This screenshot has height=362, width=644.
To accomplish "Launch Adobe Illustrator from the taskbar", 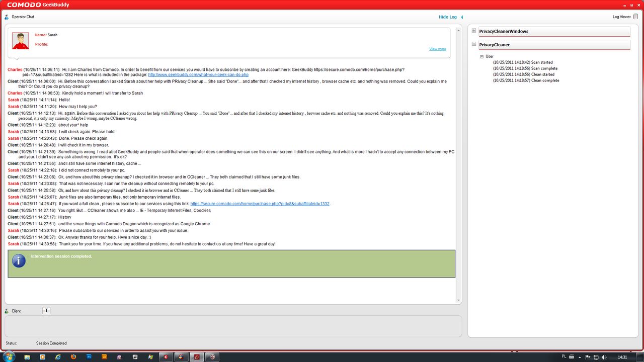I will [104, 357].
